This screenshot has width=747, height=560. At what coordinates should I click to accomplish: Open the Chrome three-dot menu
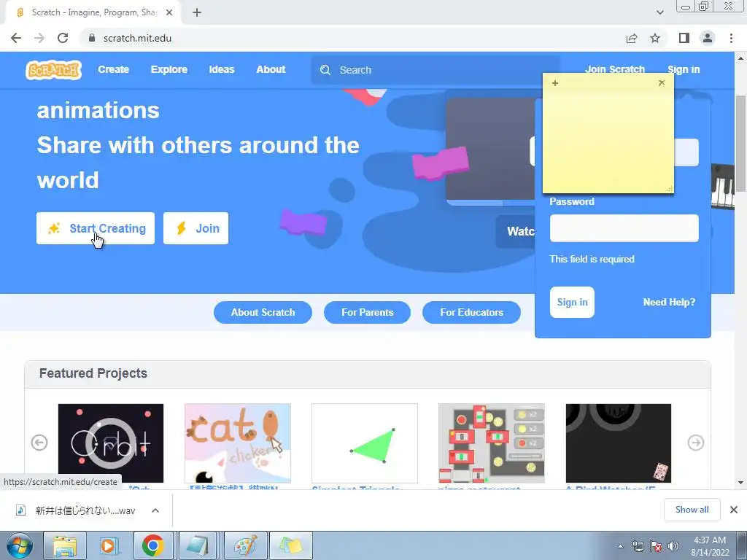731,38
